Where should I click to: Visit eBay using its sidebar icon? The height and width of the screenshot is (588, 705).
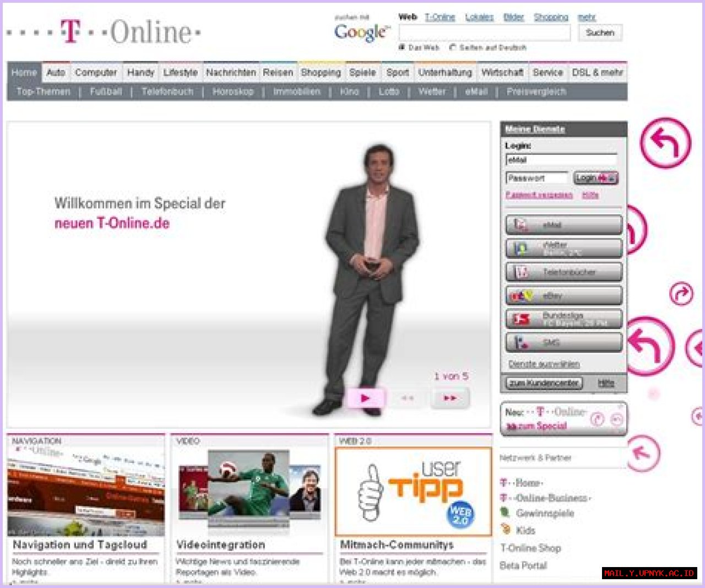(x=562, y=295)
